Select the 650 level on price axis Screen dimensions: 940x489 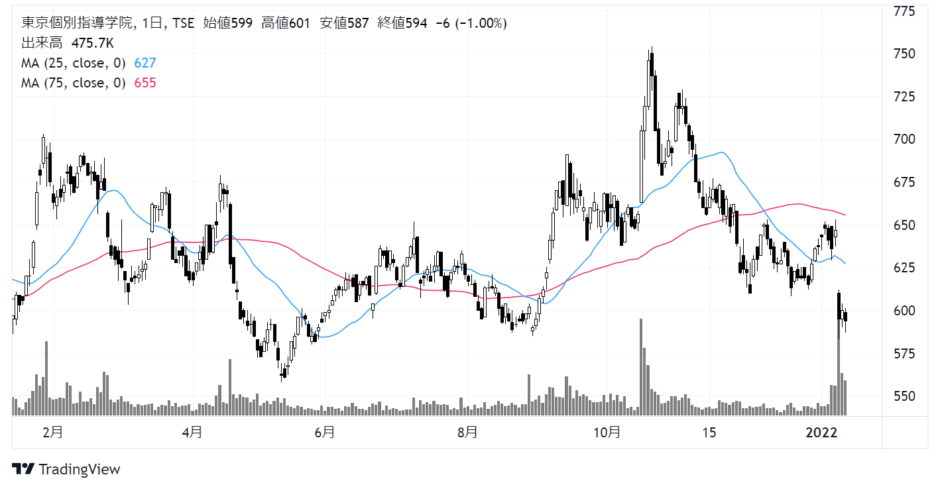click(906, 225)
